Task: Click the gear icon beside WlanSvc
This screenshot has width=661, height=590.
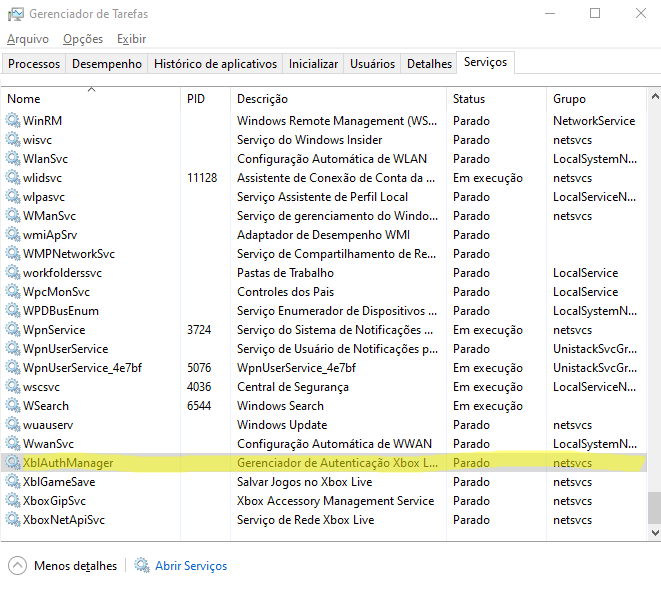Action: coord(13,158)
